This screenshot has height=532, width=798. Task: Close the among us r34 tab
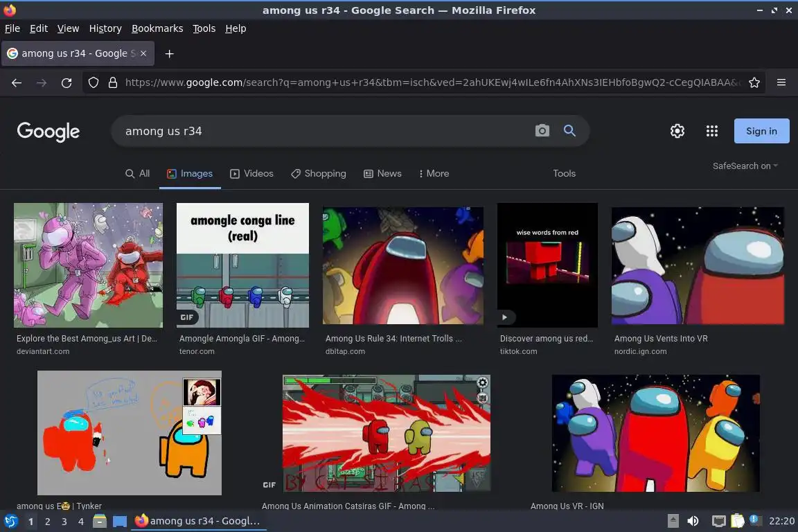pyautogui.click(x=143, y=53)
